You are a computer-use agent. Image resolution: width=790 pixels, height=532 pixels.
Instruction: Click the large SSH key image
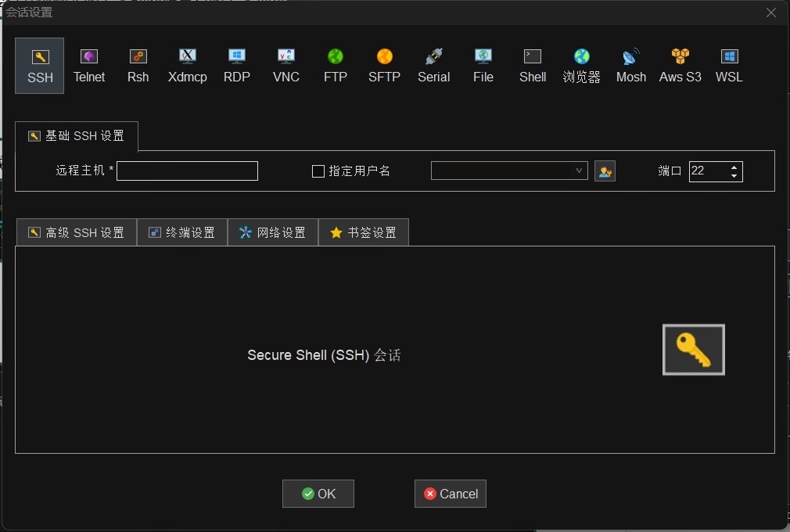(x=694, y=350)
